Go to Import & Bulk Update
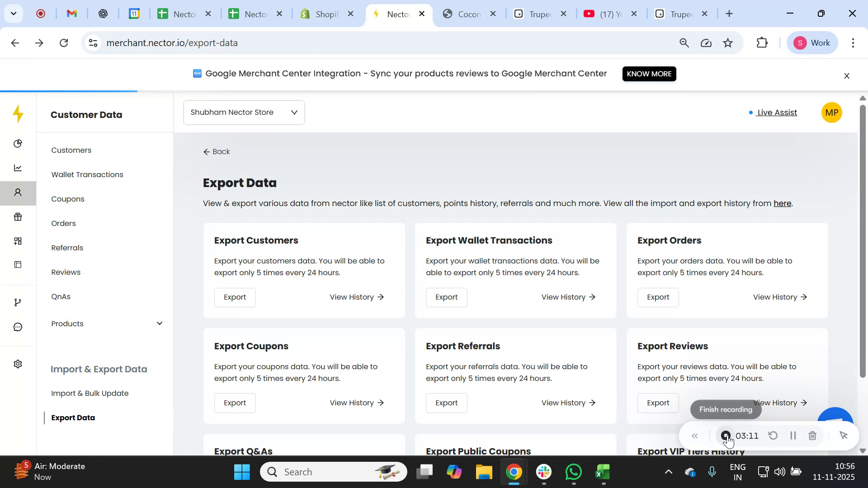 pos(90,394)
